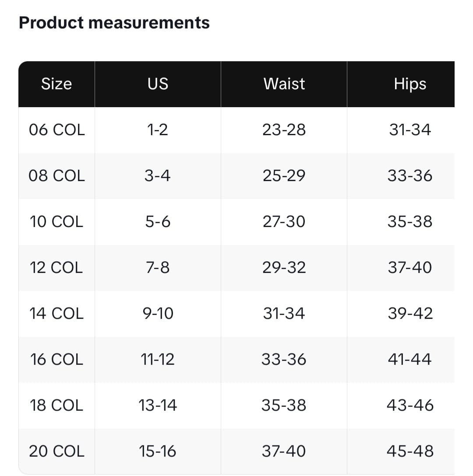Click US size 9-10 cell
Image resolution: width=473 pixels, height=476 pixels.
158,313
